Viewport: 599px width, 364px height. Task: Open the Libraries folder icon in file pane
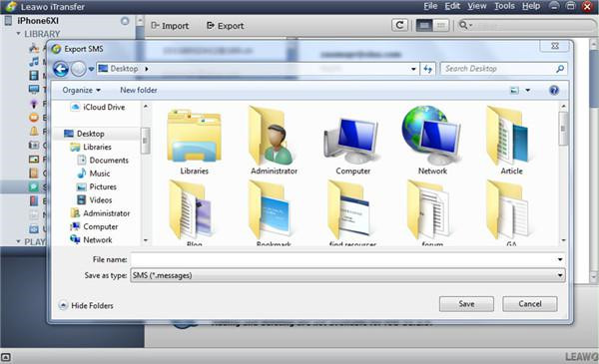coord(194,136)
